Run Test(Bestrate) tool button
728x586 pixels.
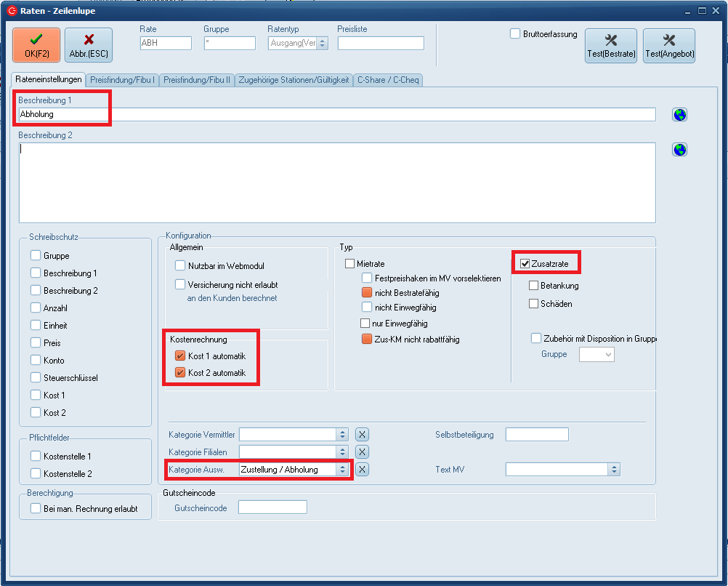(610, 46)
